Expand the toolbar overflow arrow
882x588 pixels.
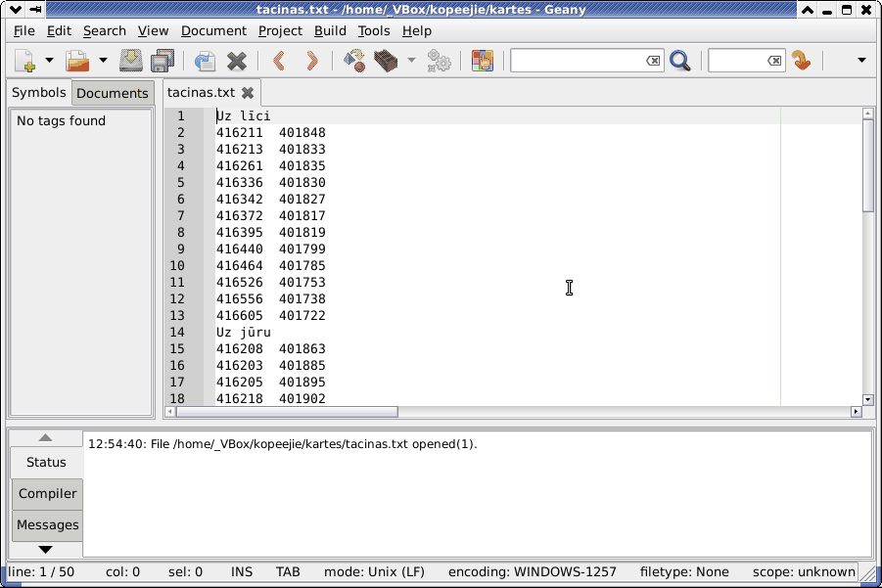[x=861, y=60]
